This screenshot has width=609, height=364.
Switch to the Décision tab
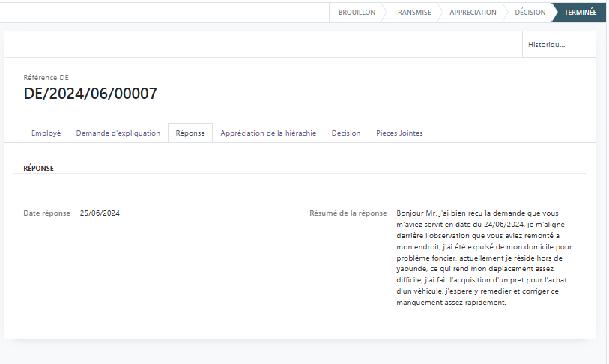tap(345, 133)
